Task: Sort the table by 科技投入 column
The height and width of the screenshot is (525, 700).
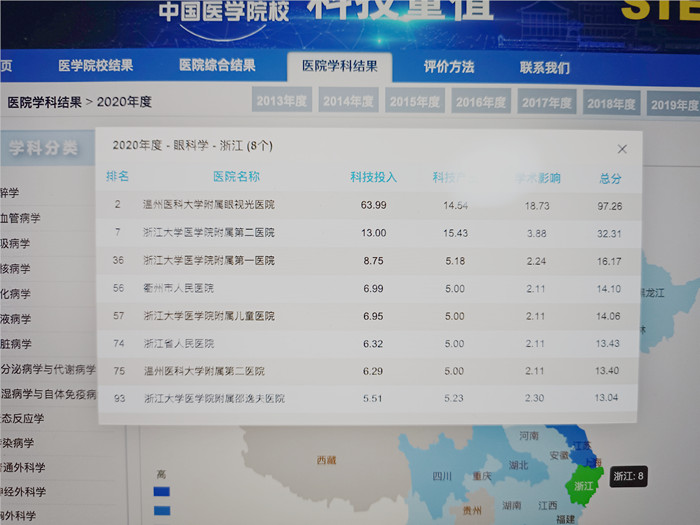Action: pos(373,178)
